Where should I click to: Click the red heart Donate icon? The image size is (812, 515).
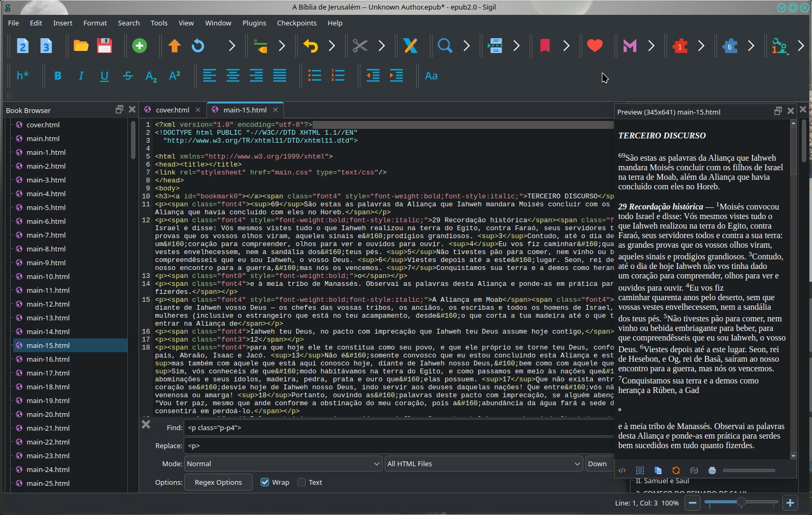[x=595, y=46]
